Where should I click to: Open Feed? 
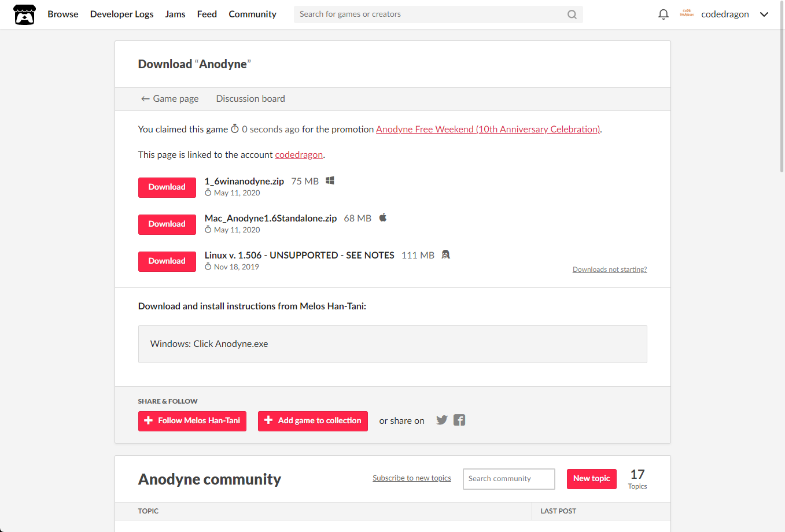207,14
